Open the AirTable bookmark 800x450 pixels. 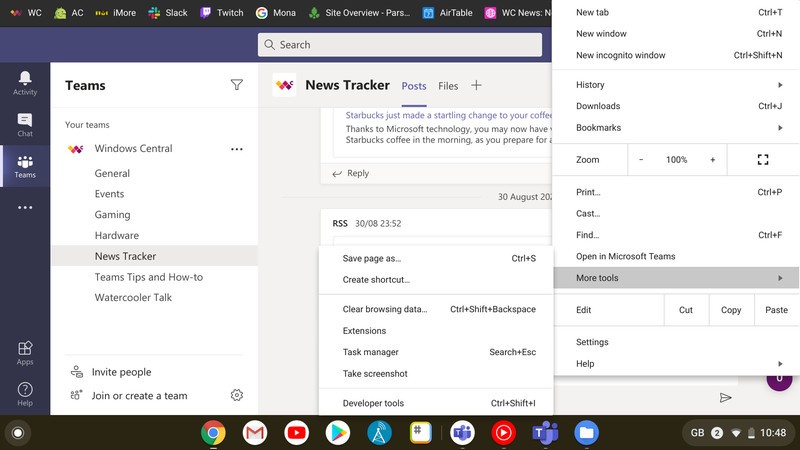point(447,13)
